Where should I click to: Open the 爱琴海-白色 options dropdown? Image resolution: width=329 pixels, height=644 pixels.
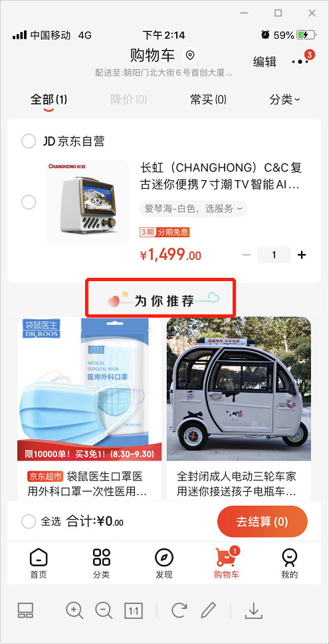pyautogui.click(x=193, y=209)
